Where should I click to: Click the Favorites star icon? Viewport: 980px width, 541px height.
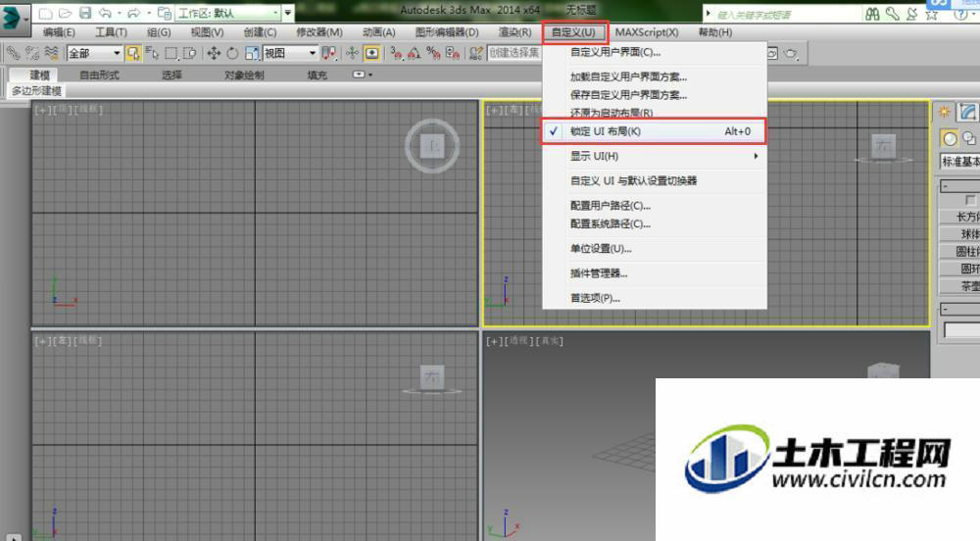point(932,14)
